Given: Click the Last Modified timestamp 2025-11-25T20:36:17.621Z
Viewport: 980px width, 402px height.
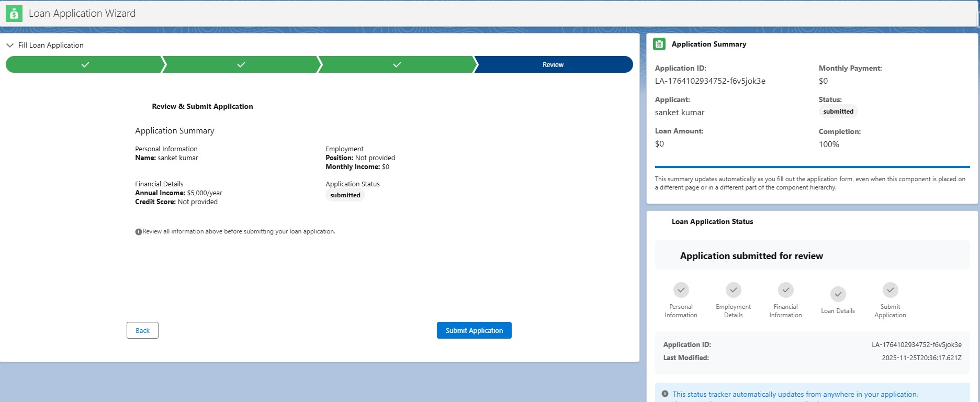Looking at the screenshot, I should click(x=921, y=358).
